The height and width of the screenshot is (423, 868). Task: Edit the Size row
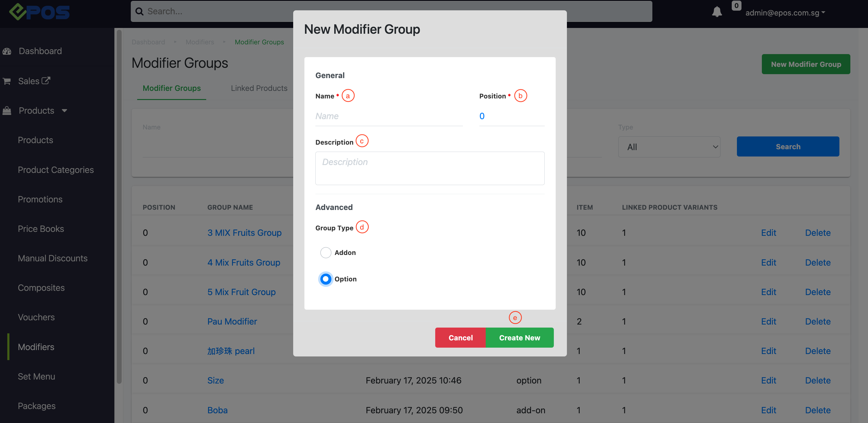point(768,380)
